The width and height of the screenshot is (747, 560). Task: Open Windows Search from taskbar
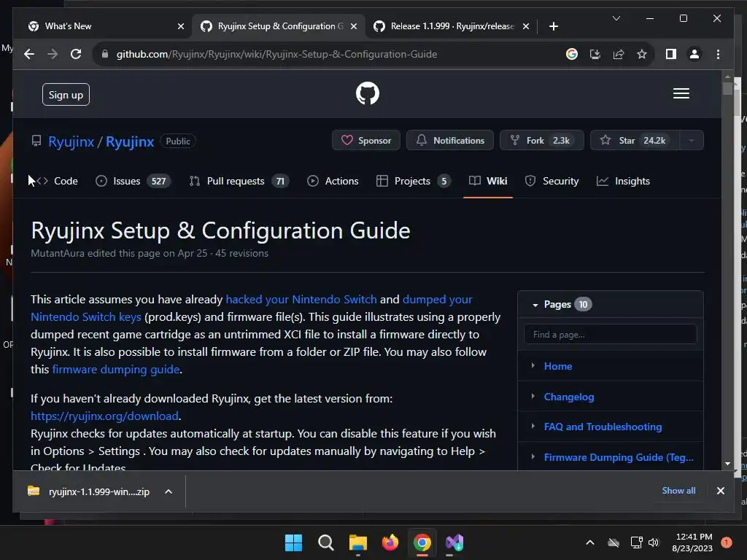[x=326, y=542]
